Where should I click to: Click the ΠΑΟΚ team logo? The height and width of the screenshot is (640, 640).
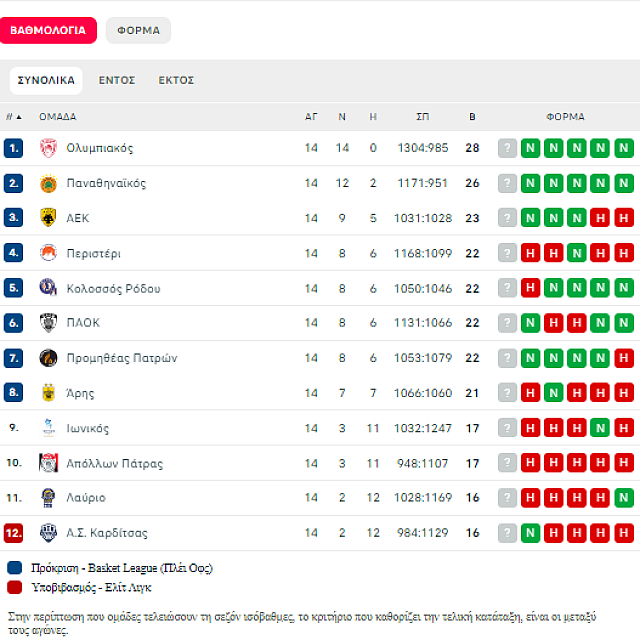pyautogui.click(x=48, y=323)
